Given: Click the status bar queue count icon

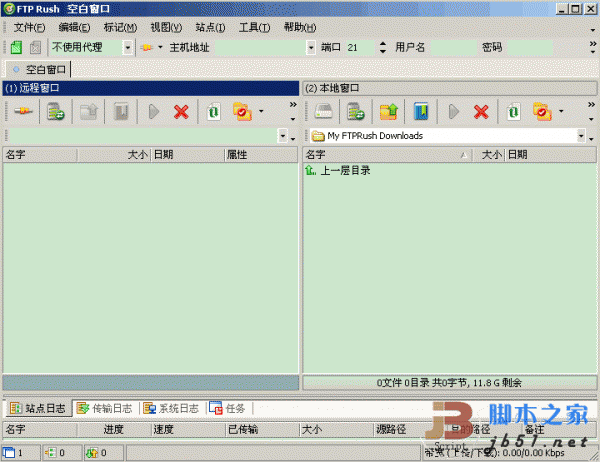Looking at the screenshot, I should [51, 453].
